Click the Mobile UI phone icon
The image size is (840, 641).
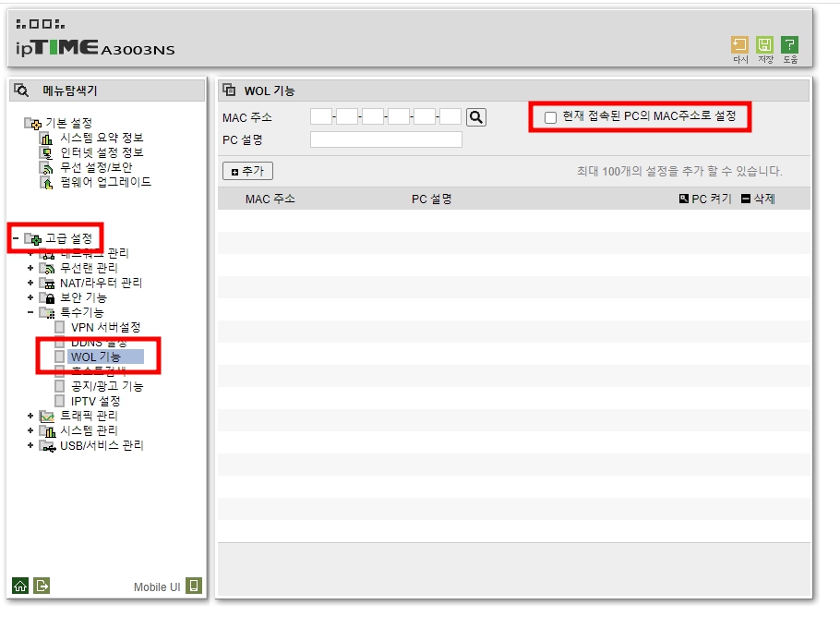[194, 586]
